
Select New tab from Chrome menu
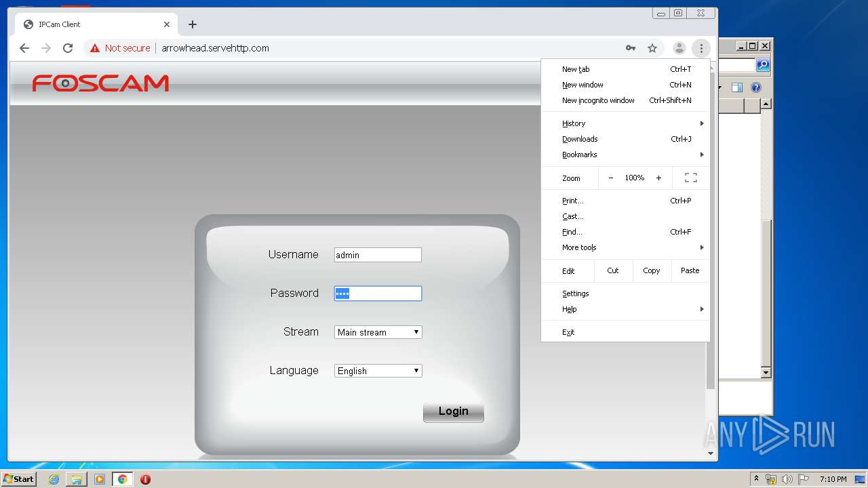click(x=625, y=69)
